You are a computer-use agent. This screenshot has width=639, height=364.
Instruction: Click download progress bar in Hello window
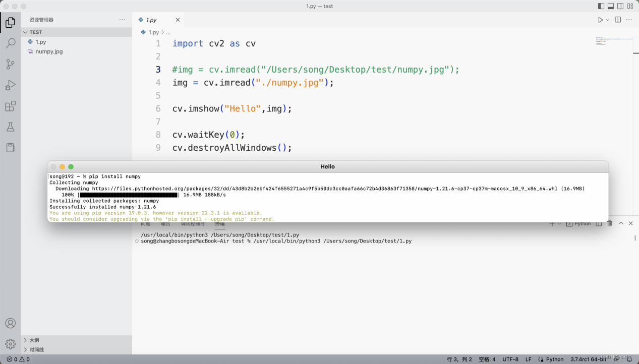[x=129, y=195]
